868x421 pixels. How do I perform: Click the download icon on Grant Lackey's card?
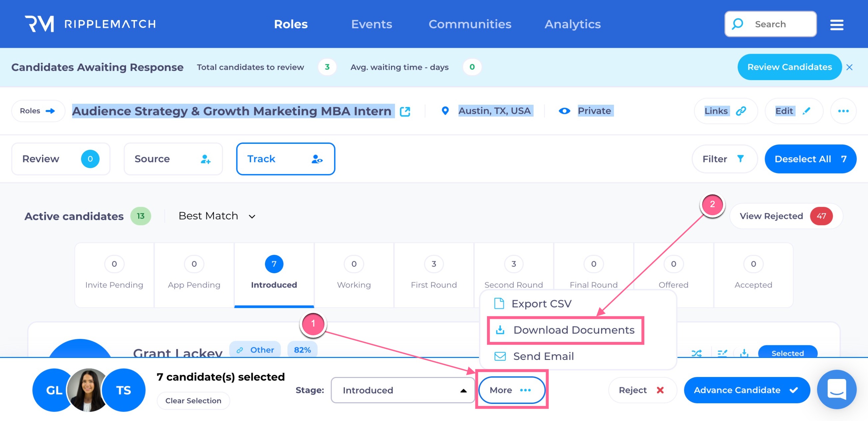(x=744, y=353)
